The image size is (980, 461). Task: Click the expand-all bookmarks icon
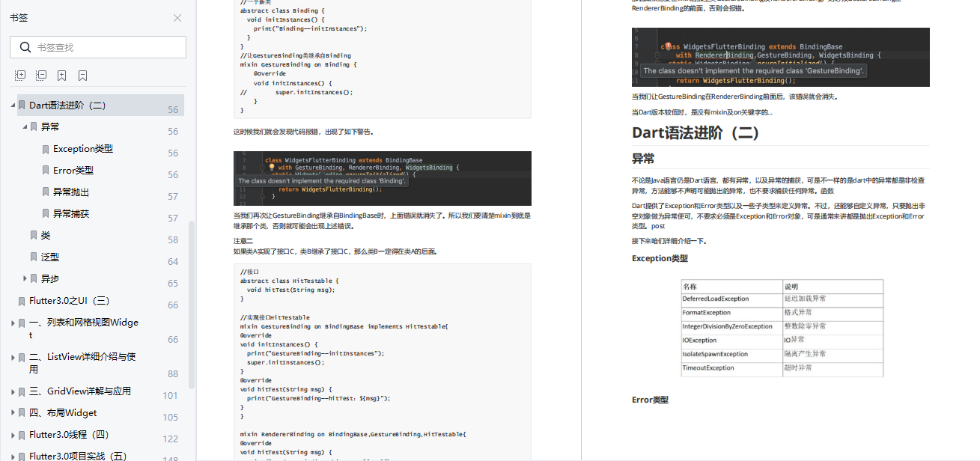20,76
